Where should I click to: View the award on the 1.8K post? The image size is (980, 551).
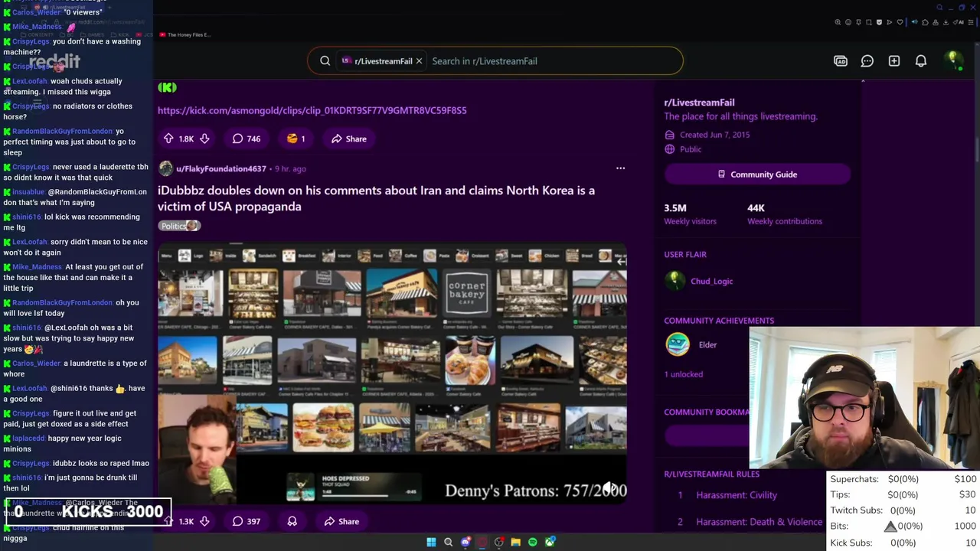click(x=296, y=139)
